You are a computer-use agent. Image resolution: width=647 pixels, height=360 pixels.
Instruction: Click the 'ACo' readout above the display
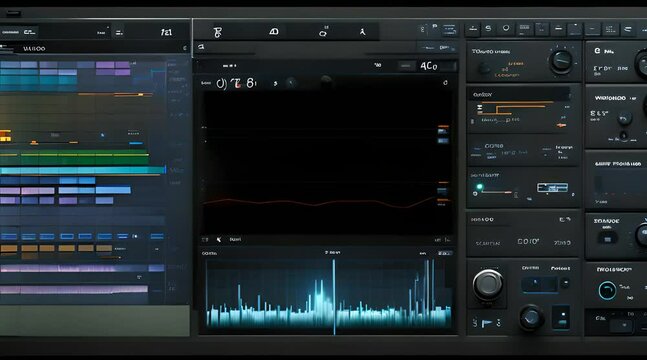coord(429,66)
